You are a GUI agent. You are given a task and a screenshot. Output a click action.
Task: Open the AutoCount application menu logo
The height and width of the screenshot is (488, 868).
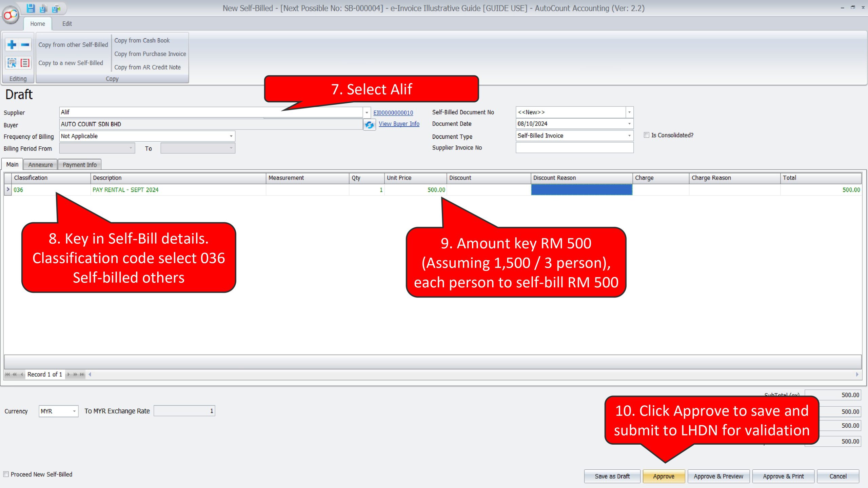click(11, 14)
